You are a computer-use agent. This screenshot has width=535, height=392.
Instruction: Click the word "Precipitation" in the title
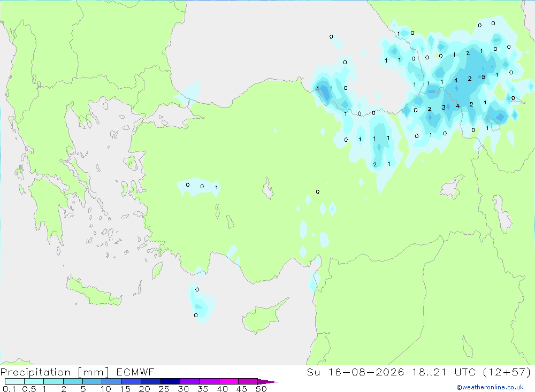(x=35, y=372)
